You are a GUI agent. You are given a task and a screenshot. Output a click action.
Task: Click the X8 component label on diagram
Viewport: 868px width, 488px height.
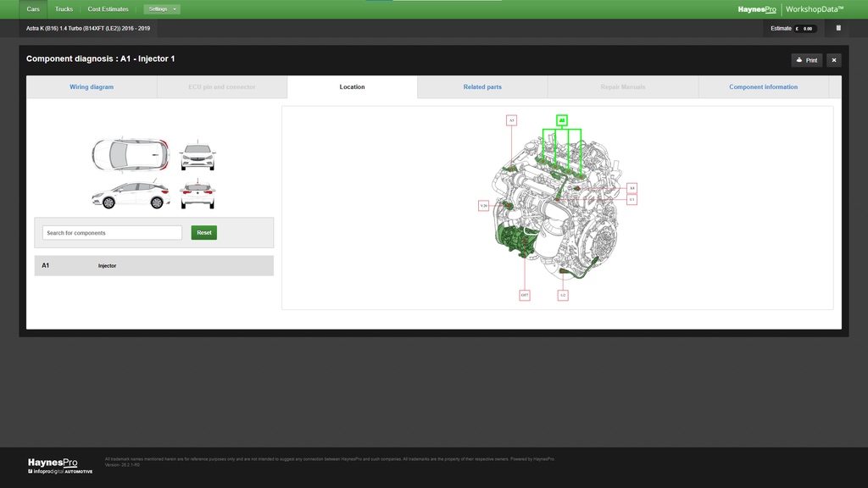632,188
